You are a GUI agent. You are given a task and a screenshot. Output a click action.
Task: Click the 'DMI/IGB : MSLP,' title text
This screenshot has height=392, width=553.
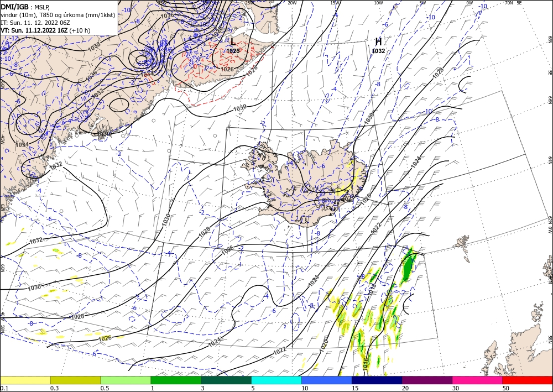(25, 7)
